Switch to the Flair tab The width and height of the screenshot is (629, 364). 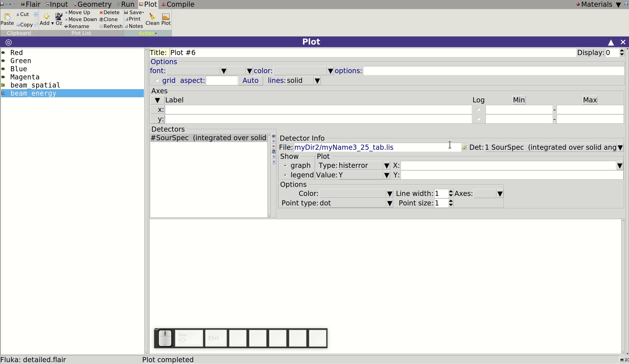pyautogui.click(x=30, y=4)
